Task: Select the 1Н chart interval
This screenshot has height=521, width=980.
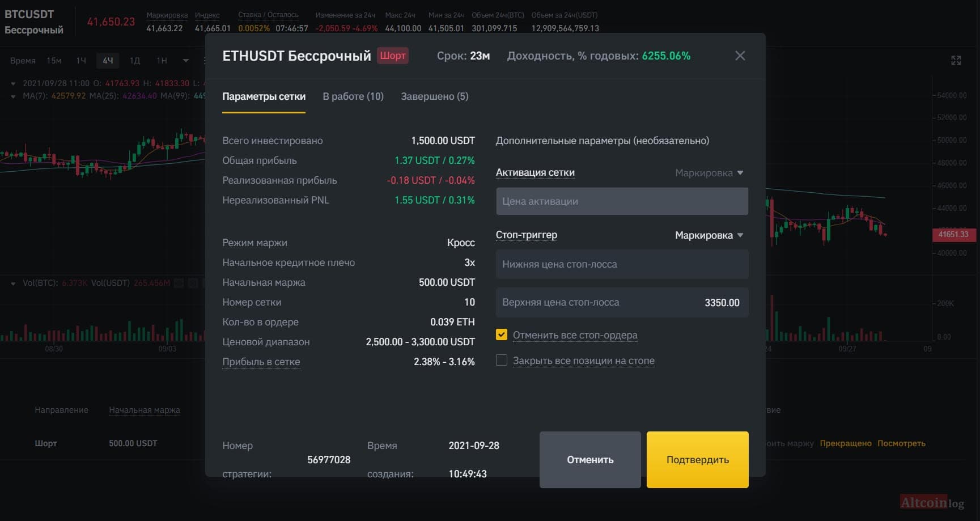Action: point(162,61)
